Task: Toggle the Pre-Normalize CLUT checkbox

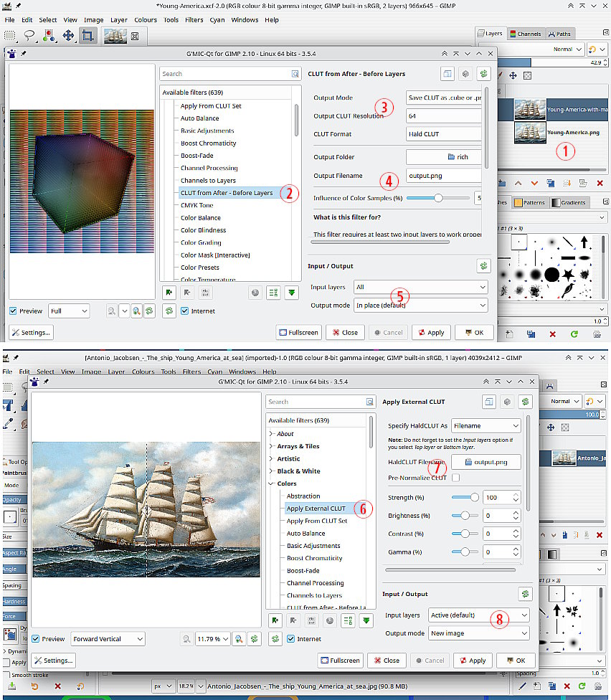Action: [455, 478]
